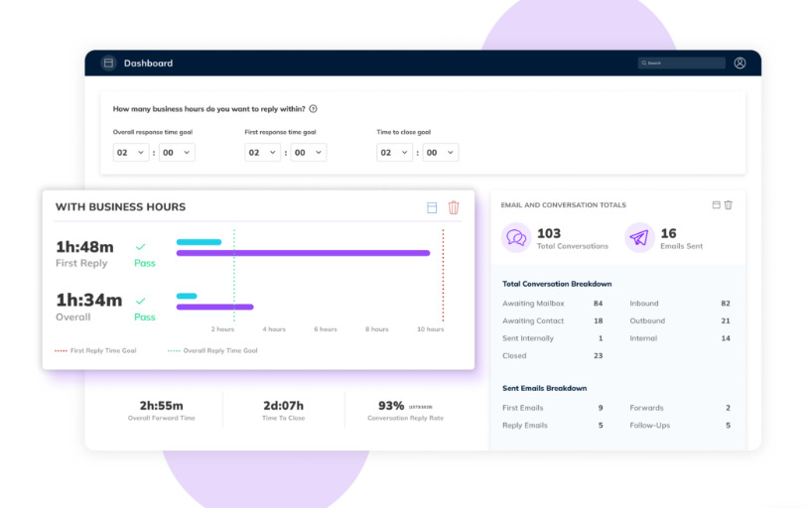This screenshot has width=812, height=508.
Task: Click the purple First Reply progress bar
Action: click(x=303, y=253)
